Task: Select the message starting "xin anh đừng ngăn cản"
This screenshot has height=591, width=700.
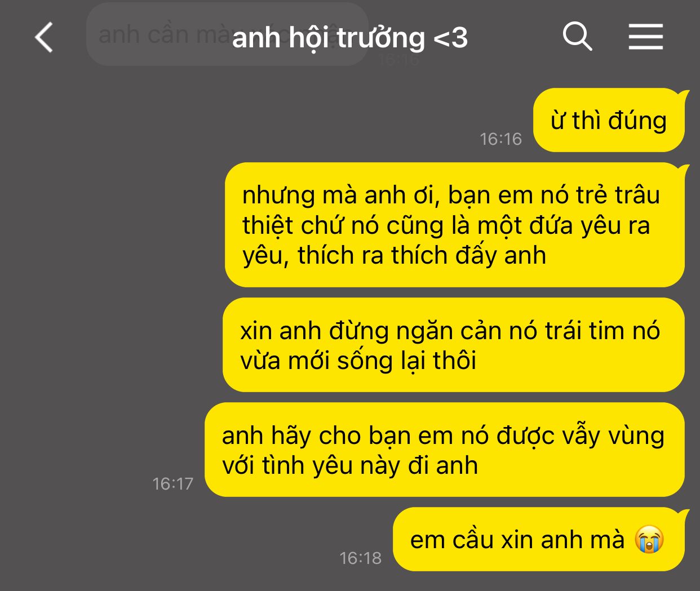Action: (454, 345)
